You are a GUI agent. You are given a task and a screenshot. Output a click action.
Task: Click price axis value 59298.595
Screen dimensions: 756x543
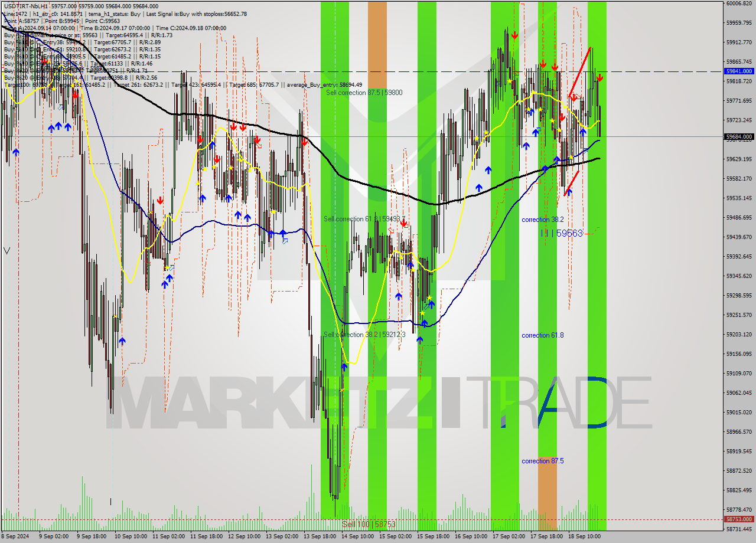739,295
